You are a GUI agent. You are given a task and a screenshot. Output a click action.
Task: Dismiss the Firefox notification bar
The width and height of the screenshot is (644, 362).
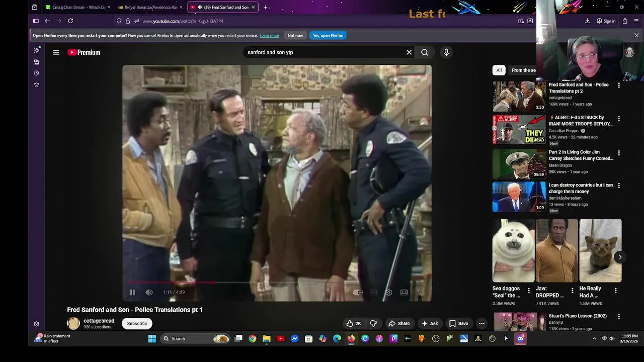click(x=636, y=36)
